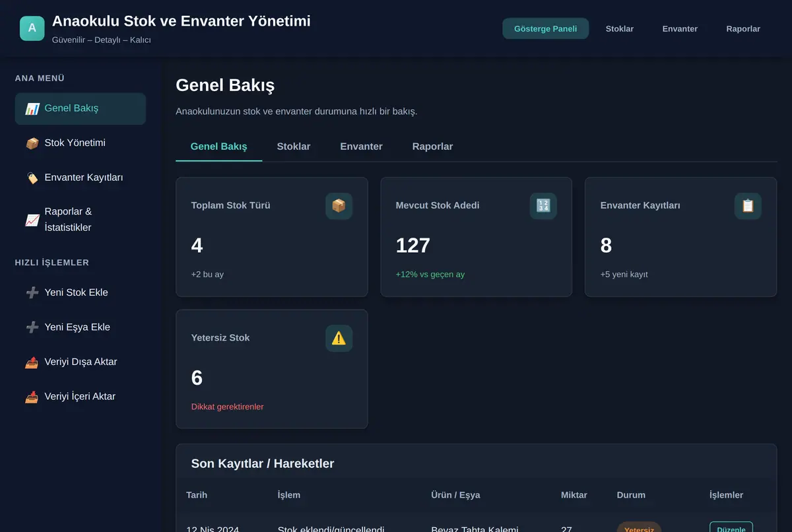Click the "Ürün / Eşya" column header

pyautogui.click(x=455, y=495)
